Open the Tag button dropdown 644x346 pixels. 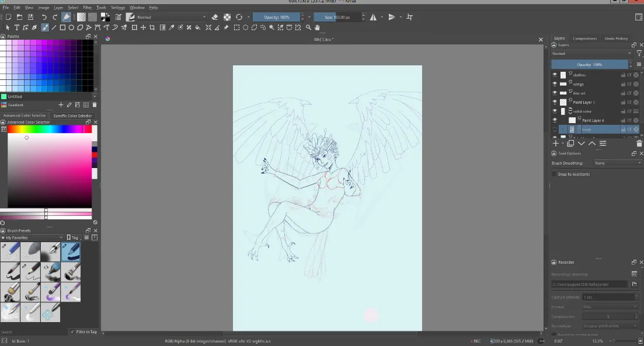tap(73, 237)
